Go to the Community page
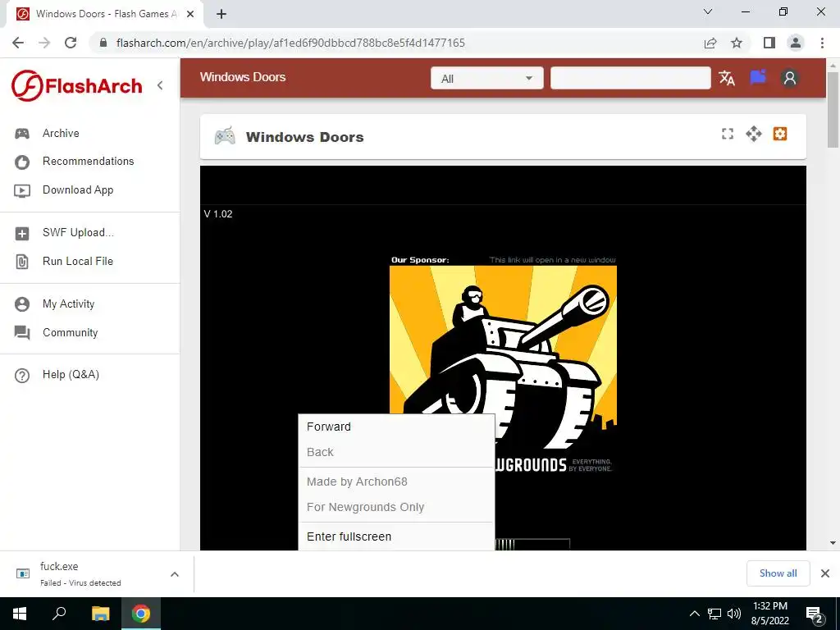Screen dimensions: 840x630 71,332
